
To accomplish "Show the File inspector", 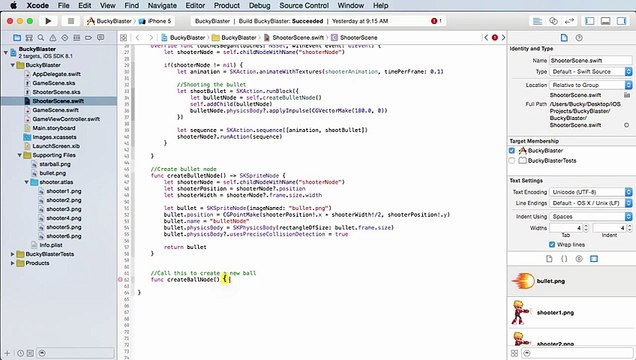I will tap(564, 38).
